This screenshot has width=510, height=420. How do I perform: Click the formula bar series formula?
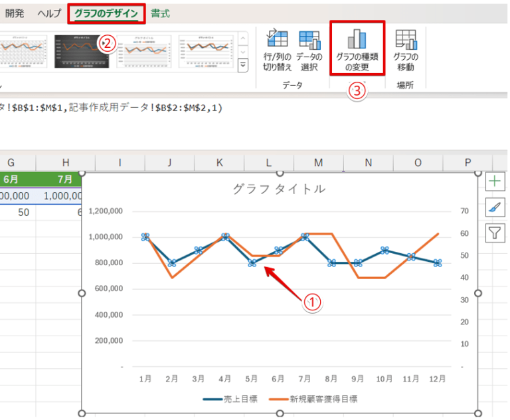(111, 108)
